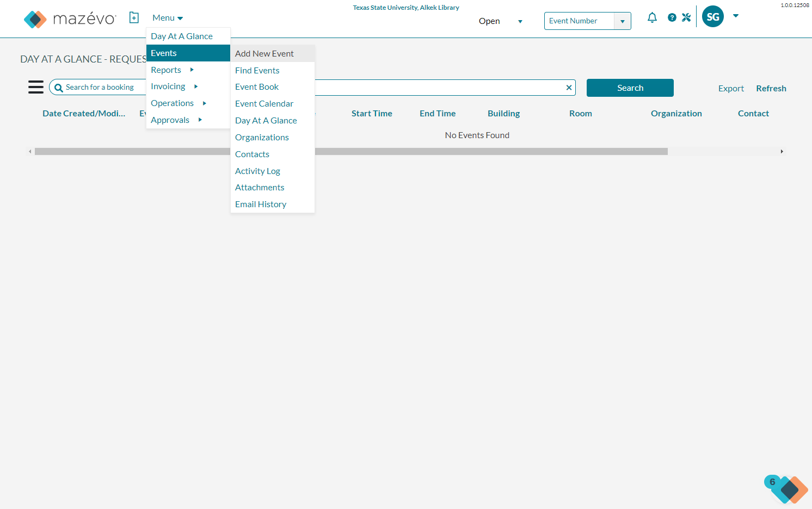Click the Export link

[731, 88]
